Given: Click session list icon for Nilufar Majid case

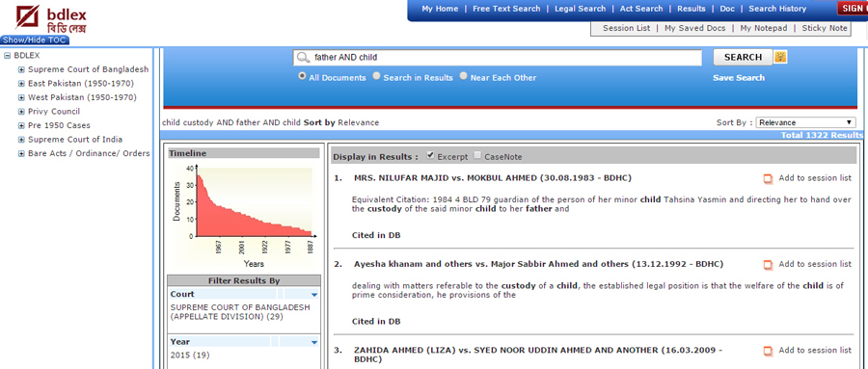Looking at the screenshot, I should (x=768, y=178).
